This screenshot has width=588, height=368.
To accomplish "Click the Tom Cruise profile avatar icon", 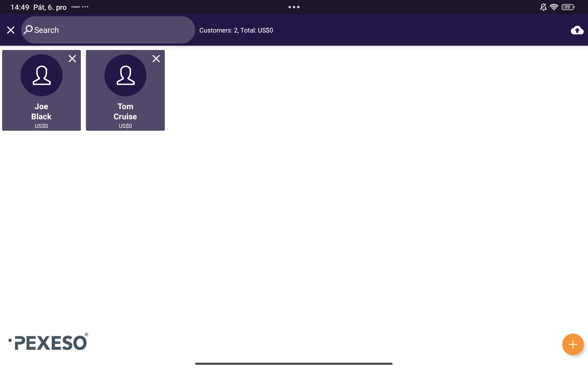I will 125,75.
